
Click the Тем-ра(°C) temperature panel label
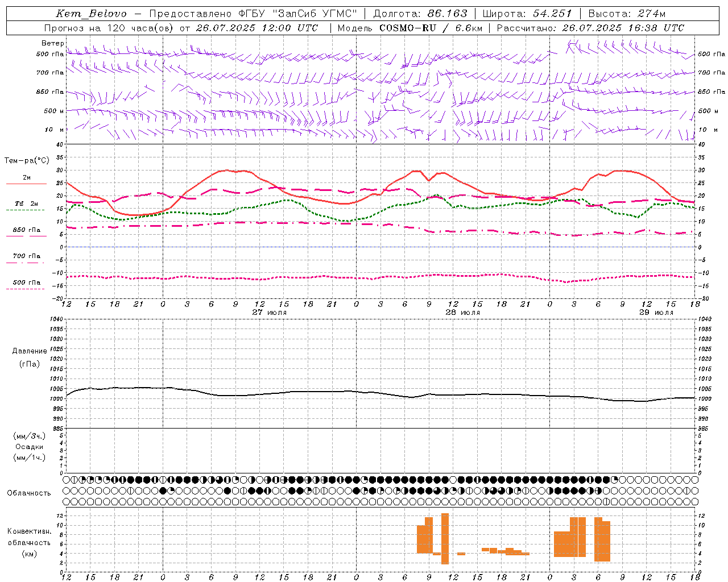point(27,161)
